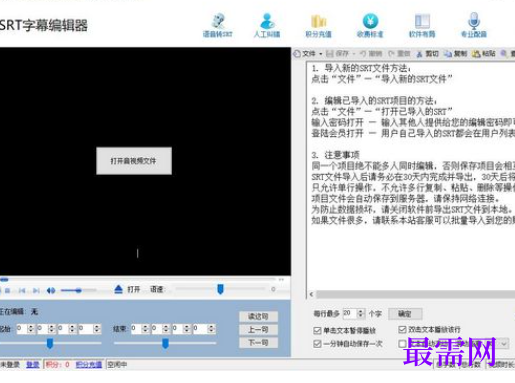The height and width of the screenshot is (383, 515).
Task: Click the stop playback button
Action: pyautogui.click(x=7, y=290)
